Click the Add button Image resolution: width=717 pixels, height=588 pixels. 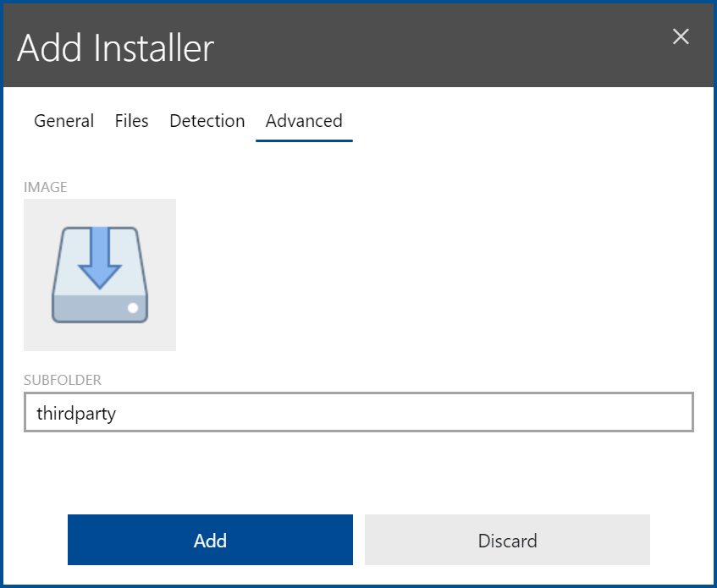tap(210, 540)
